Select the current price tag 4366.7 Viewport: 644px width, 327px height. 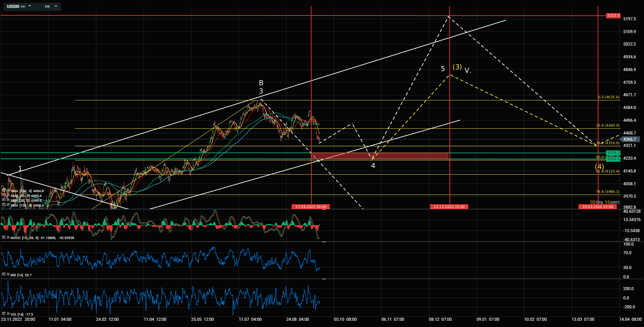coord(630,139)
